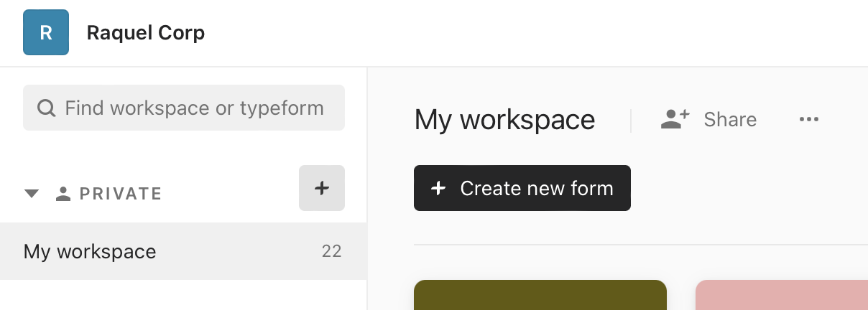Open the olive green form card
The image size is (868, 310).
540,295
